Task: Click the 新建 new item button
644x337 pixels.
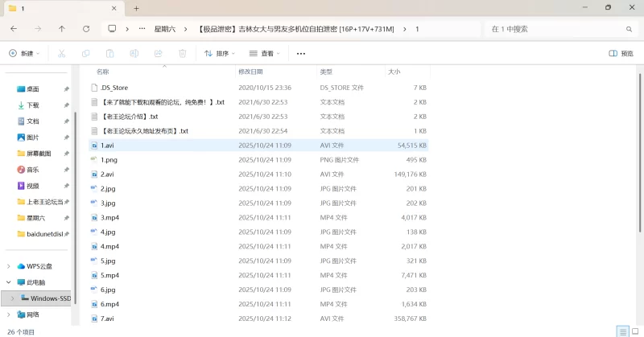Action: tap(24, 53)
